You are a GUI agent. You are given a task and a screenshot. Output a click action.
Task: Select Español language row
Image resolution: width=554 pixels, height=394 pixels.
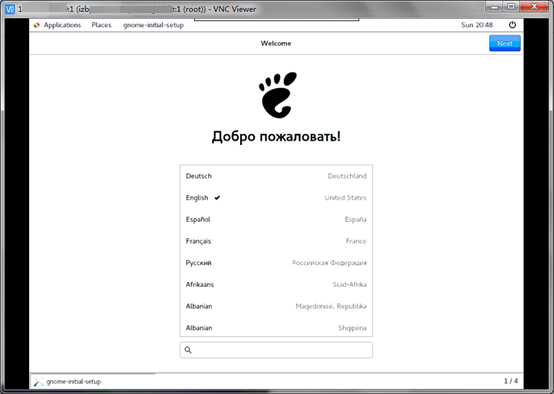click(276, 219)
